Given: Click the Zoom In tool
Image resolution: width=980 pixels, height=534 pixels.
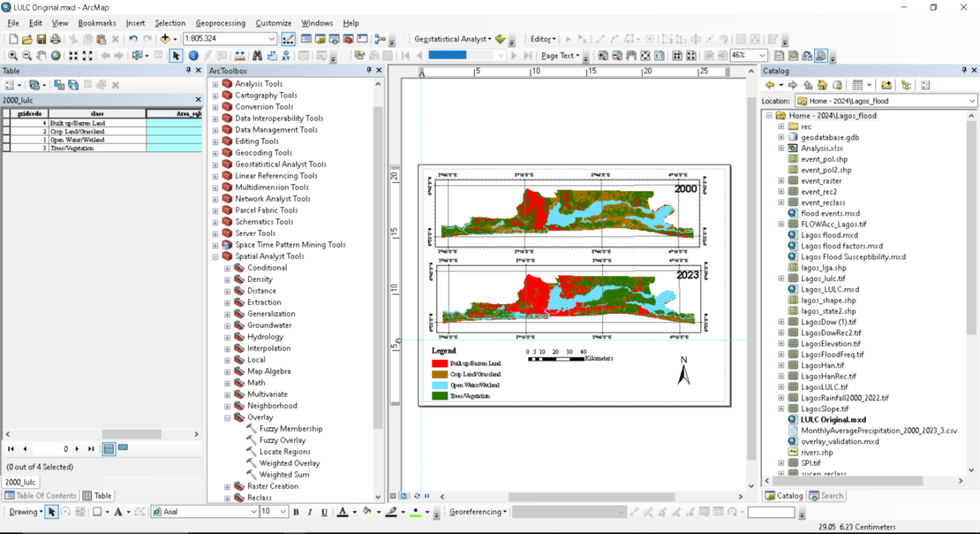Looking at the screenshot, I should tap(13, 56).
